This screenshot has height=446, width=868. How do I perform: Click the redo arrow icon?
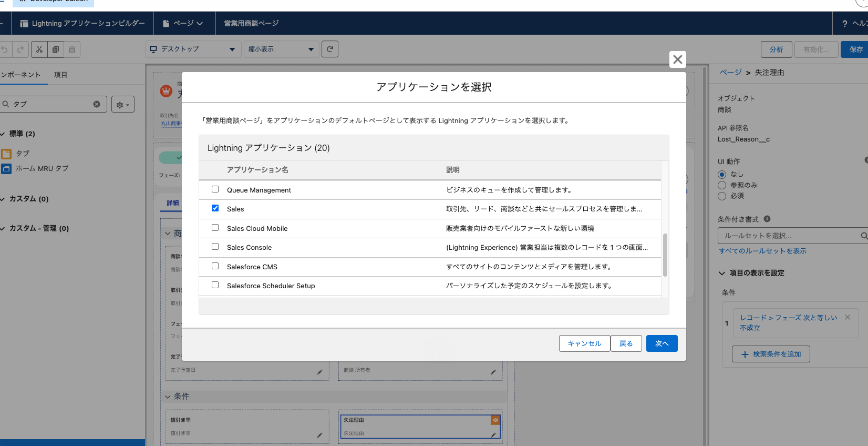point(20,49)
